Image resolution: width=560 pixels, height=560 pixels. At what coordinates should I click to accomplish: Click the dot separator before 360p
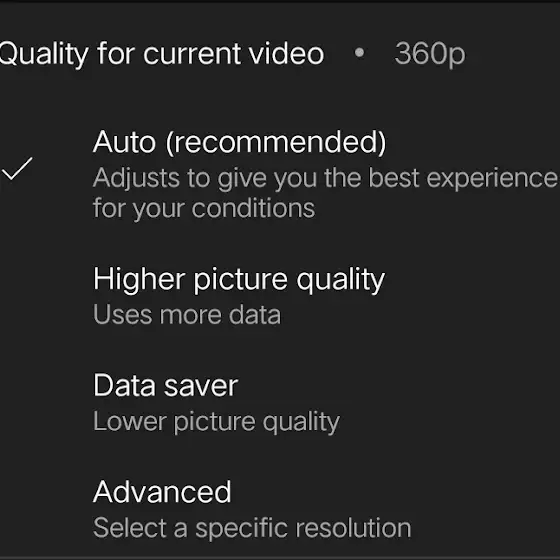click(359, 53)
